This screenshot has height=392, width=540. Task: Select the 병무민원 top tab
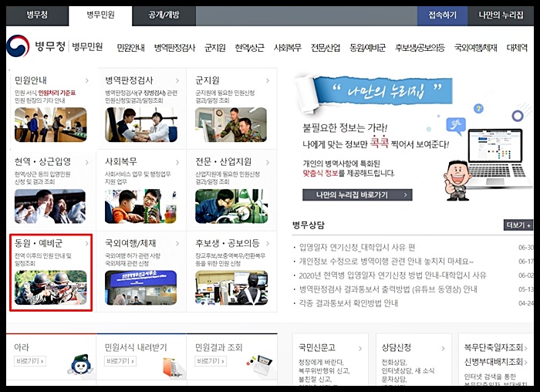[x=100, y=15]
